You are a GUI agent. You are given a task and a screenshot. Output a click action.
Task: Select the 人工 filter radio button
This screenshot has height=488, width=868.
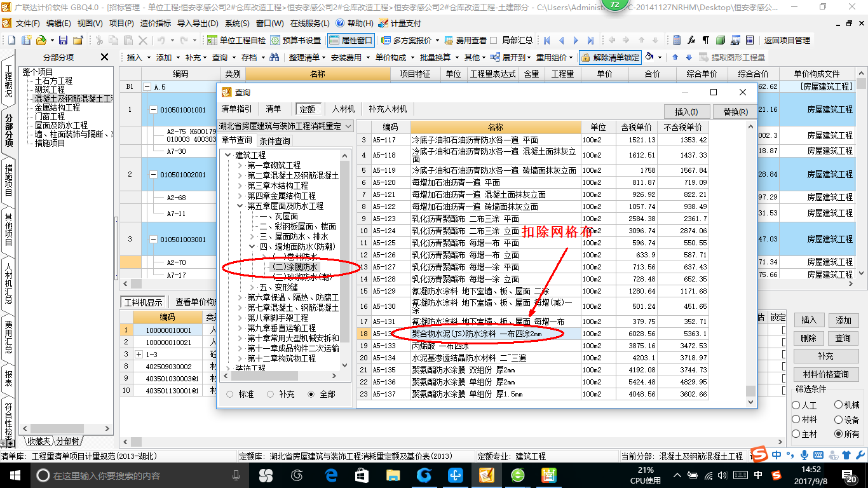point(797,405)
